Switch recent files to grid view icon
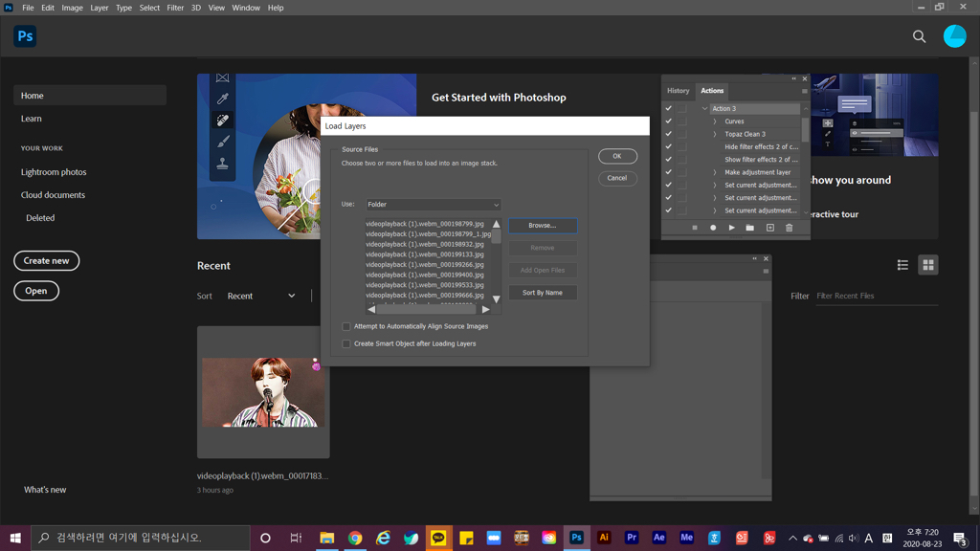 tap(928, 265)
